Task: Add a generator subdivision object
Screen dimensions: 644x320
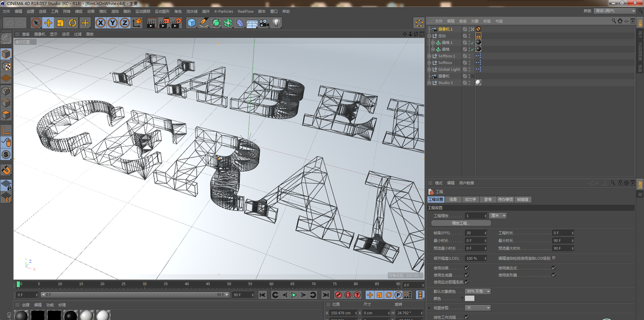Action: 216,23
